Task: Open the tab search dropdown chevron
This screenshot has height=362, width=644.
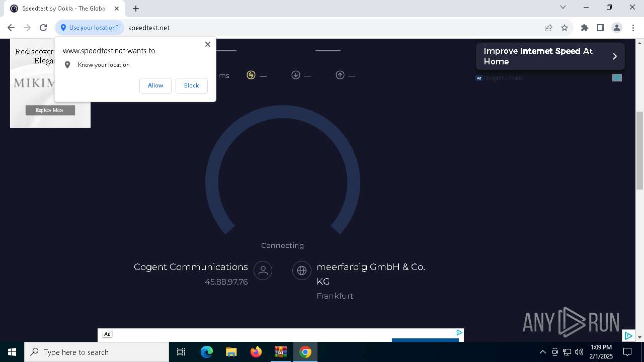Action: (563, 7)
